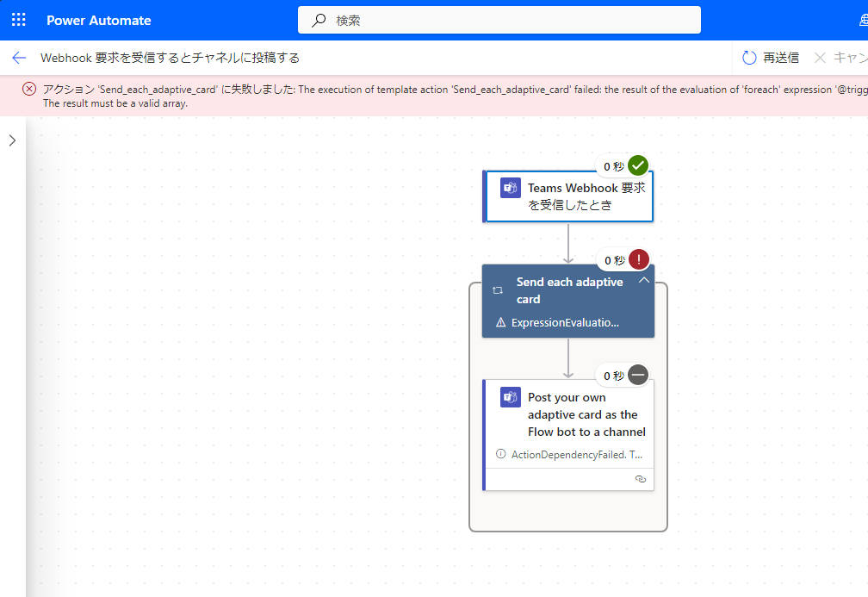The width and height of the screenshot is (868, 597).
Task: Click inside the 検索 search field
Action: 499,19
